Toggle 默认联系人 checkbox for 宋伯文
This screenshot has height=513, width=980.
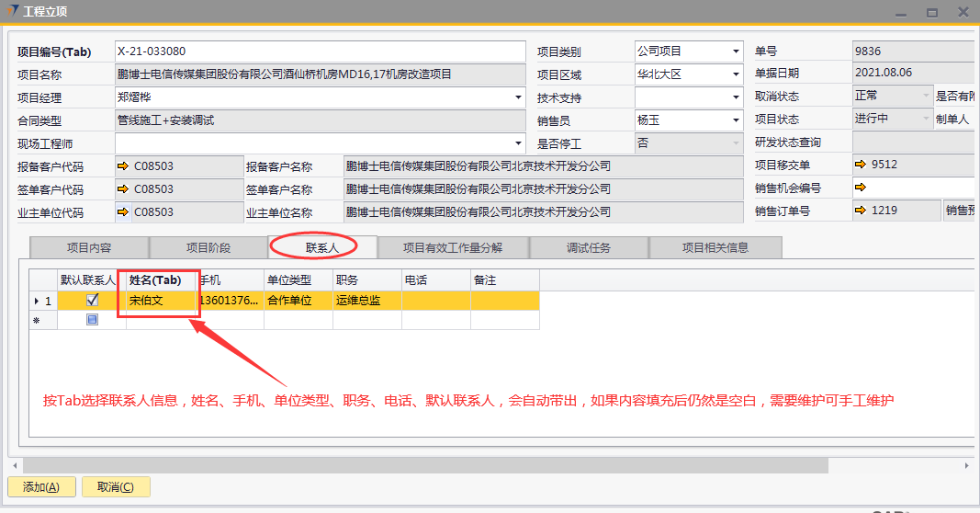tap(92, 301)
